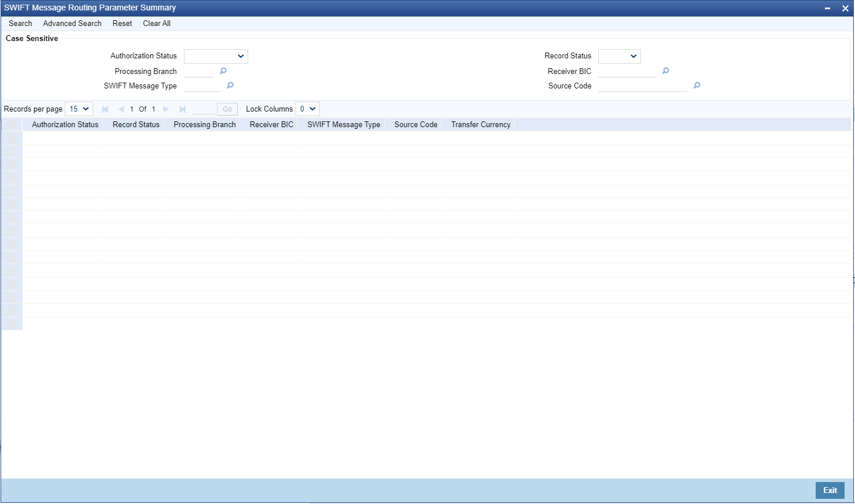
Task: Click Reset in the top menu
Action: (x=122, y=24)
